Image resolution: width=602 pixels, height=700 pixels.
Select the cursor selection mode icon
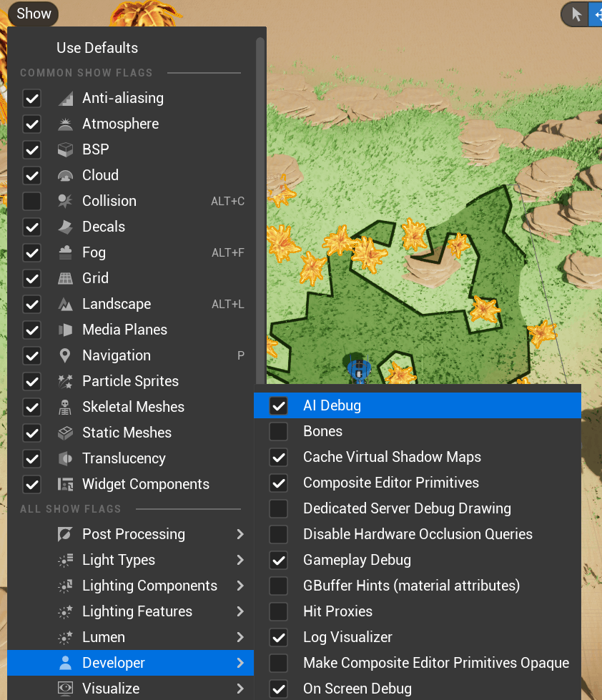576,14
